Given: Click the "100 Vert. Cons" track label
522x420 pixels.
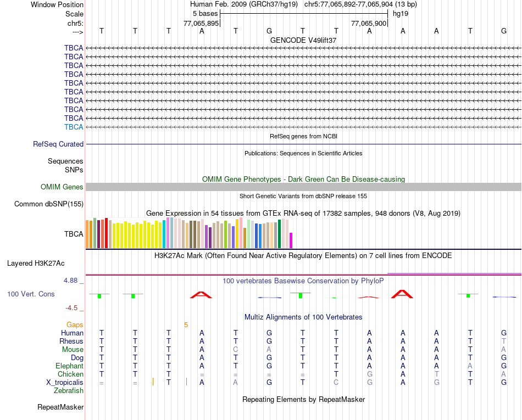Looking at the screenshot, I should 31,294.
